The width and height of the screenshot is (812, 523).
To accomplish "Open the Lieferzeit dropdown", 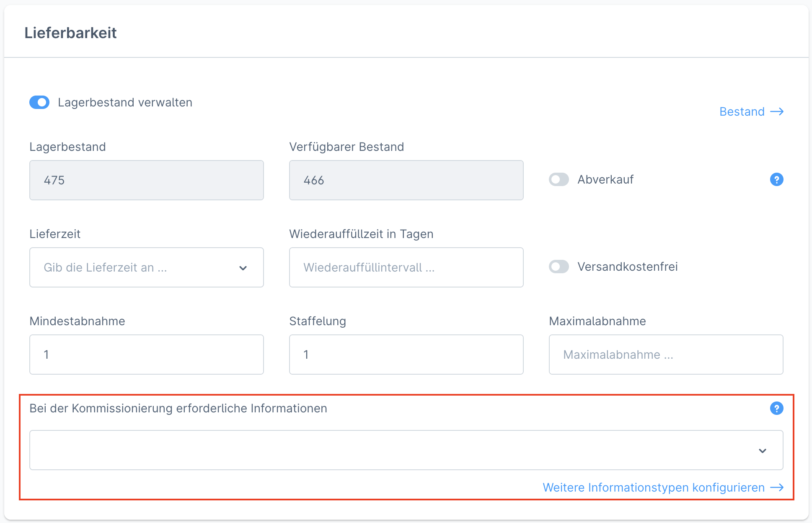I will coord(146,267).
